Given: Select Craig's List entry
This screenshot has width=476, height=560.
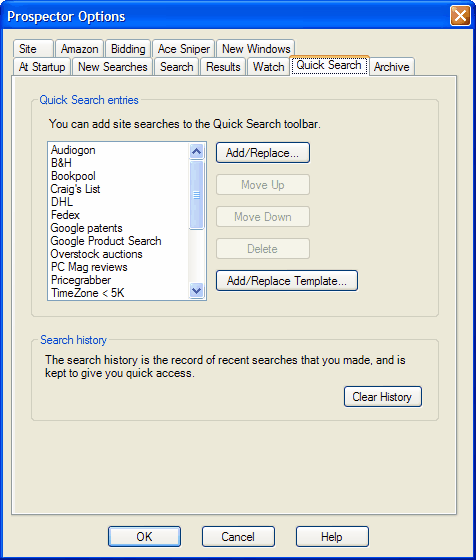Looking at the screenshot, I should [118, 189].
